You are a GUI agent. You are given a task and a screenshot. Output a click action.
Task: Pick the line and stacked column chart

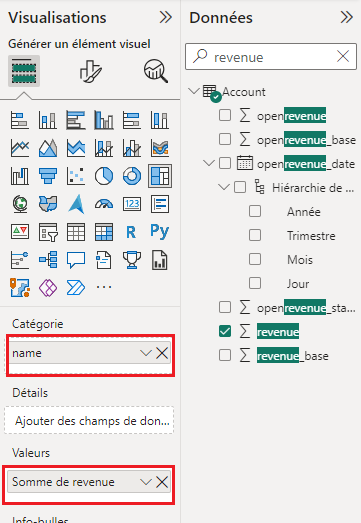click(x=104, y=148)
